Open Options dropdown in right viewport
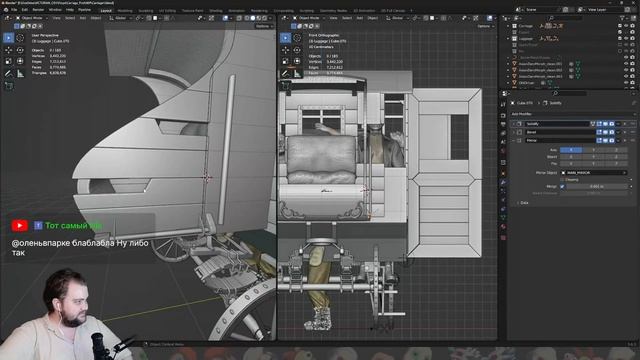The width and height of the screenshot is (640, 360). (x=485, y=26)
